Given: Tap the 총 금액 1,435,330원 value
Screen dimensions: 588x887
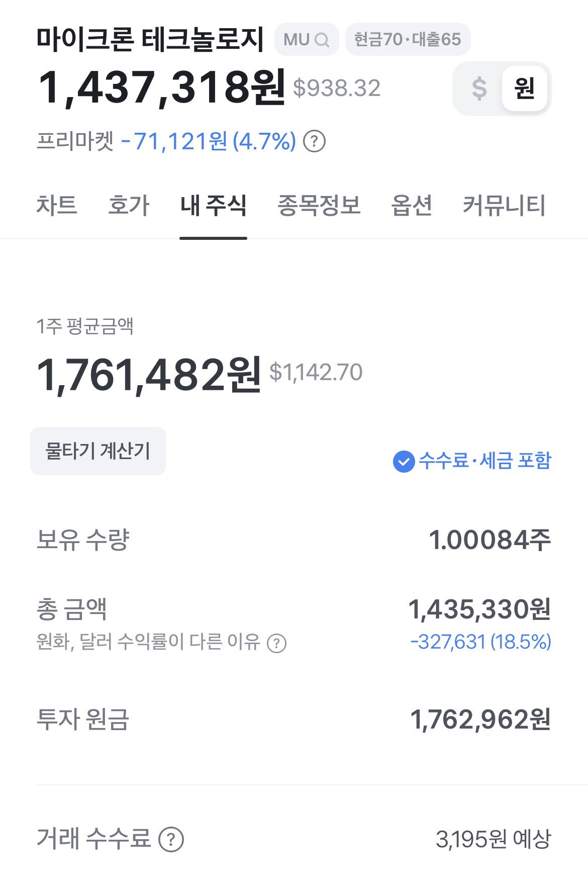Looking at the screenshot, I should 479,609.
